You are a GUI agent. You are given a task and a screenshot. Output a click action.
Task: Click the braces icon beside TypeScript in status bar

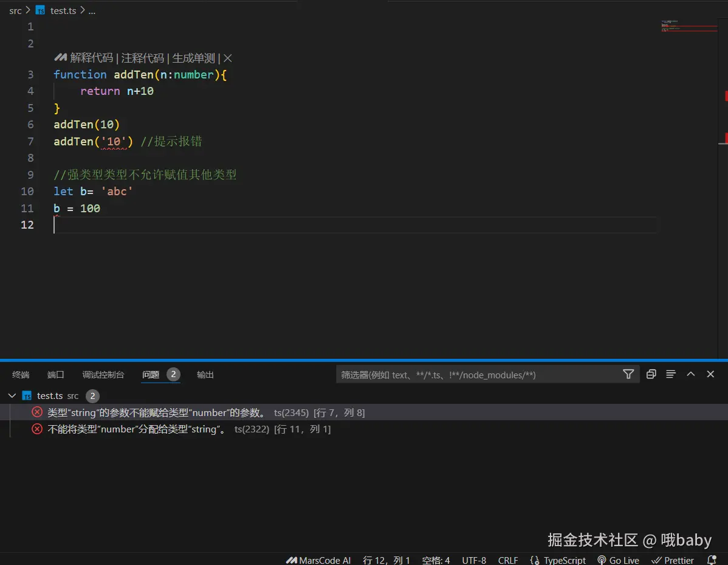[534, 560]
